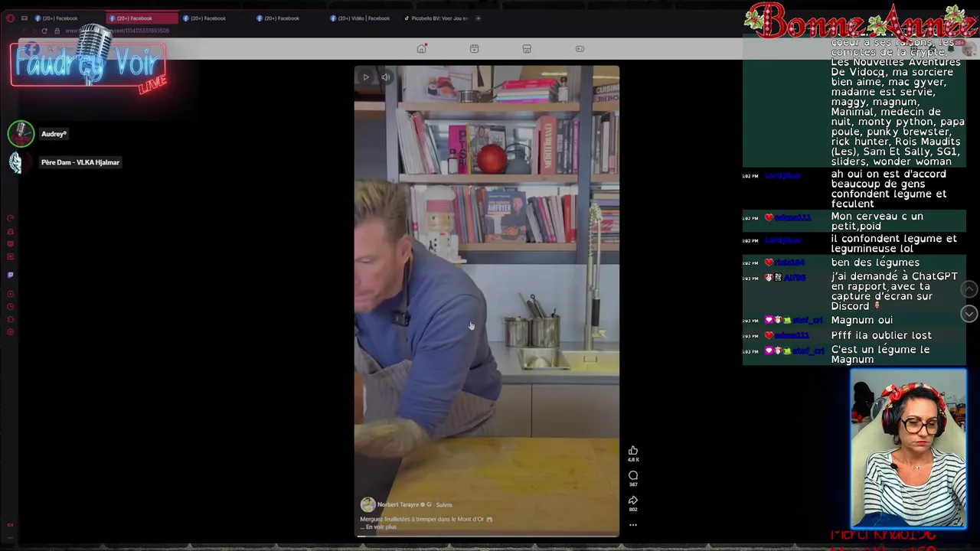Open the Facebook Video/Reels icon in top bar
The height and width of the screenshot is (551, 980).
(x=475, y=48)
